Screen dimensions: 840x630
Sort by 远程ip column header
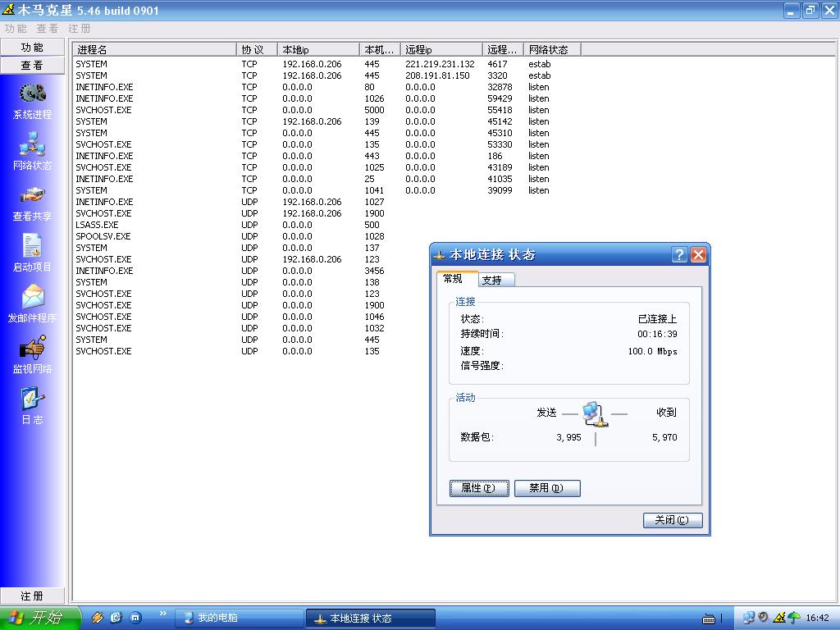click(441, 49)
